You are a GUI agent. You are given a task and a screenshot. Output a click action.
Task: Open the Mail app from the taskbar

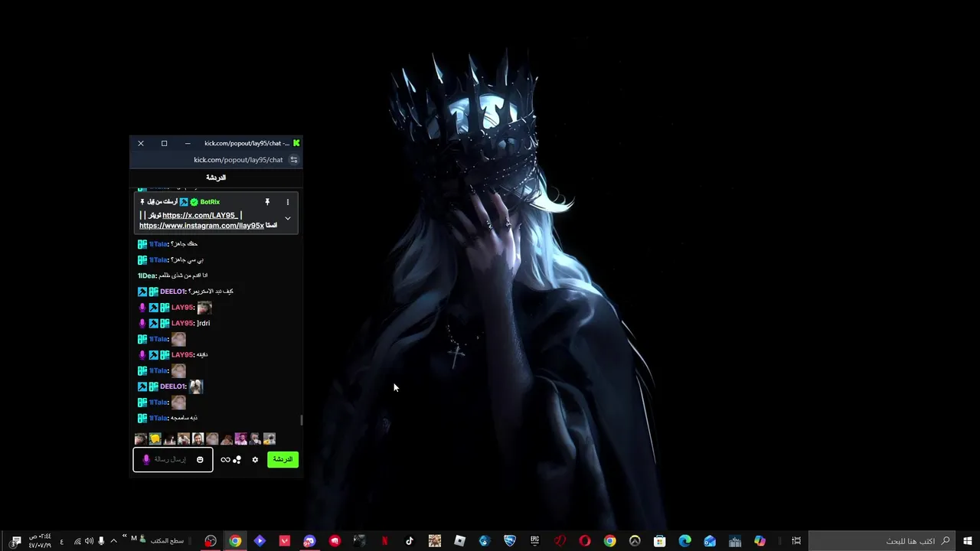(x=710, y=541)
